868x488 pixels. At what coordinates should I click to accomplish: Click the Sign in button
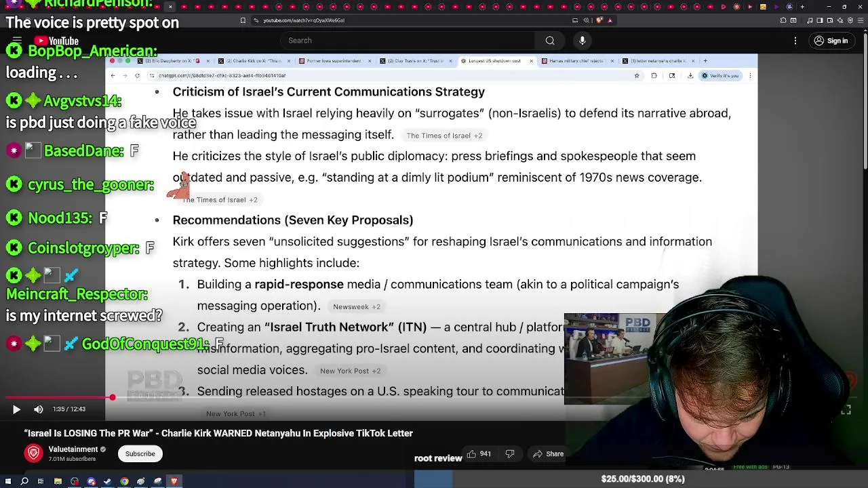831,41
